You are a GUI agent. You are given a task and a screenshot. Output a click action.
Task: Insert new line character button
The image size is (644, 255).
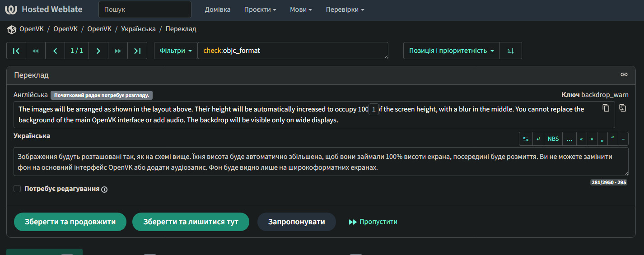click(x=538, y=139)
